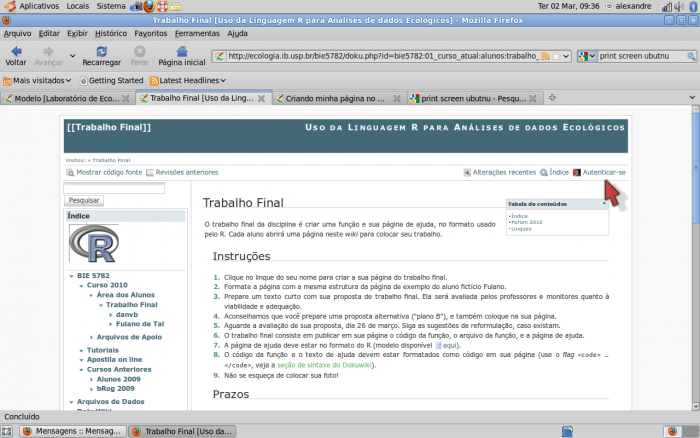
Task: Open address bar history dropdown arrow
Action: (566, 56)
